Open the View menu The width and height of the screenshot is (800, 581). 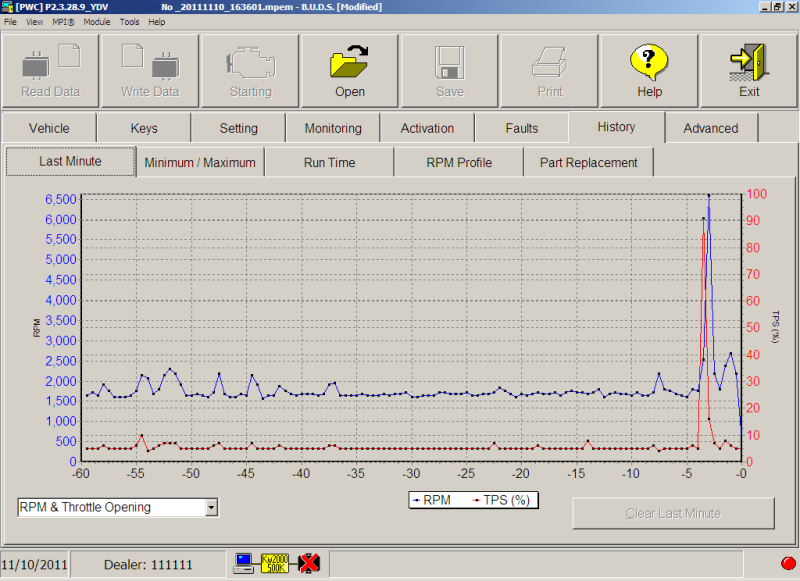(x=35, y=22)
